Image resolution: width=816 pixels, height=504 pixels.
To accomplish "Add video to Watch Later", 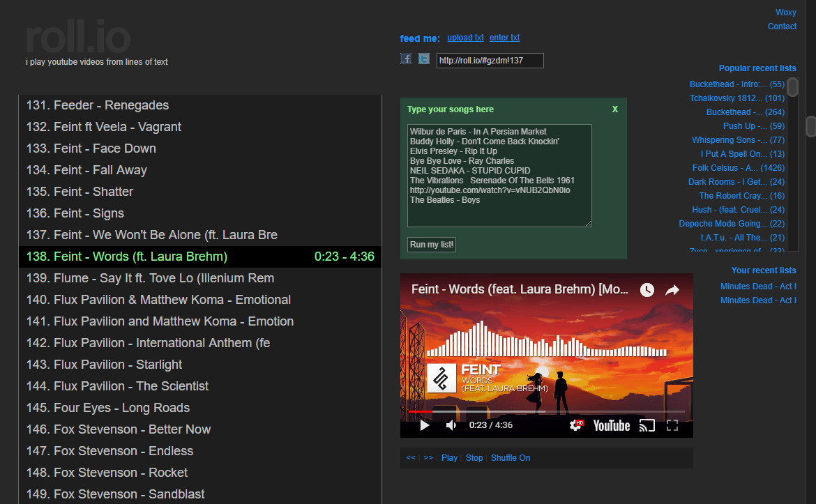I will tap(647, 290).
